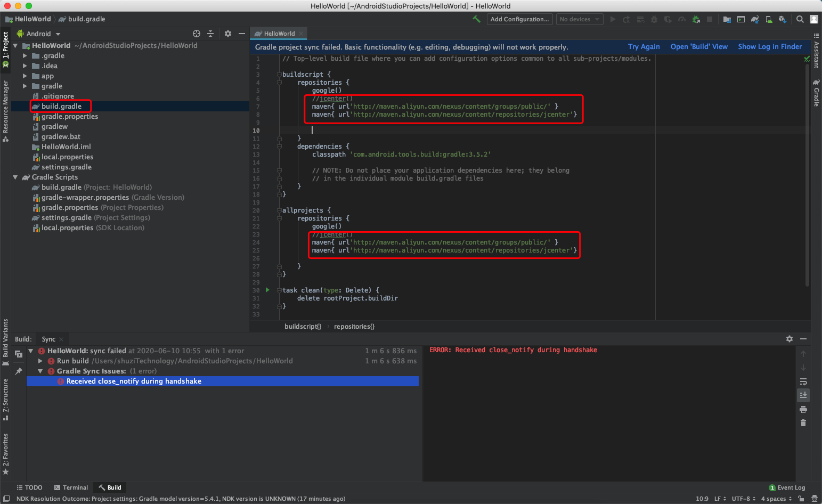Hide the Build tool window

tap(803, 339)
